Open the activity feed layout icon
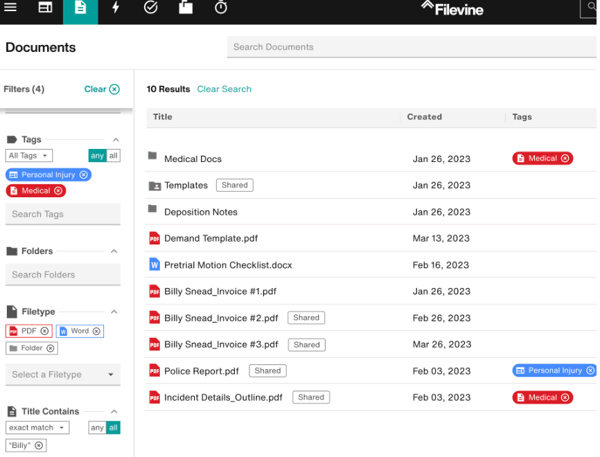The width and height of the screenshot is (600, 457). coord(45,7)
